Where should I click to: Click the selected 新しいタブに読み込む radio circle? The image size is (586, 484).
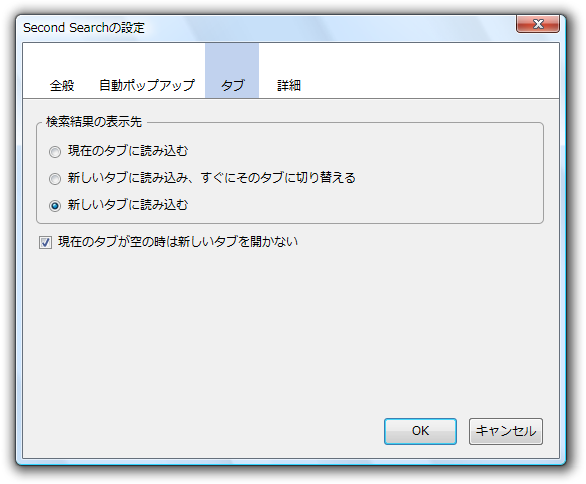(x=55, y=206)
